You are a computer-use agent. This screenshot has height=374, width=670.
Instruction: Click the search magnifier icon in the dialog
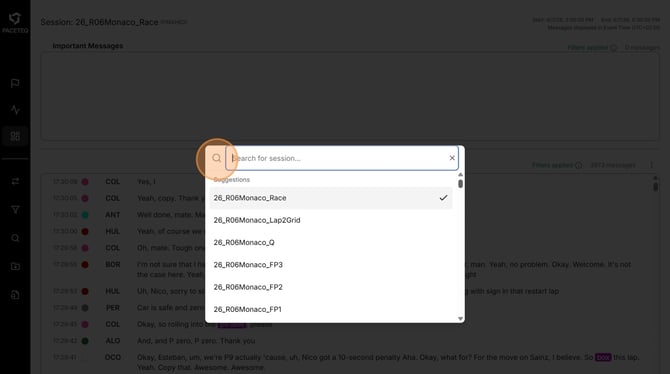pos(217,158)
